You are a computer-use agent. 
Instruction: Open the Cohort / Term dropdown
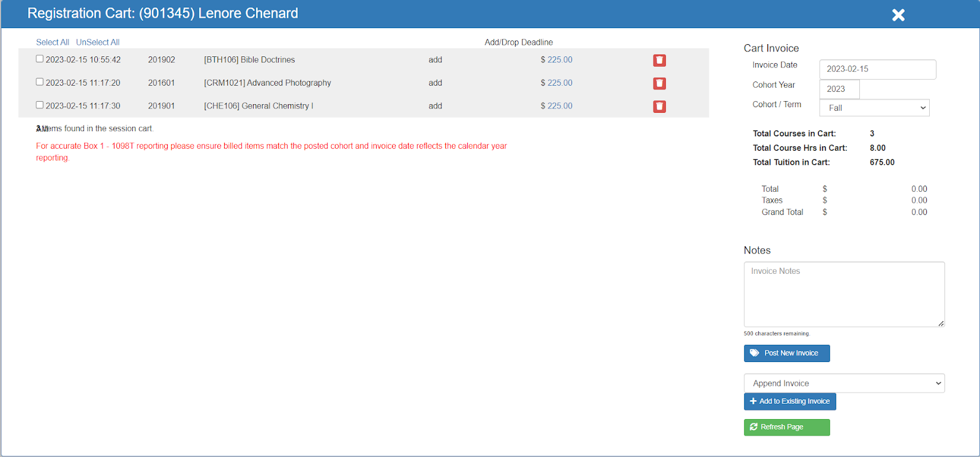click(x=874, y=108)
